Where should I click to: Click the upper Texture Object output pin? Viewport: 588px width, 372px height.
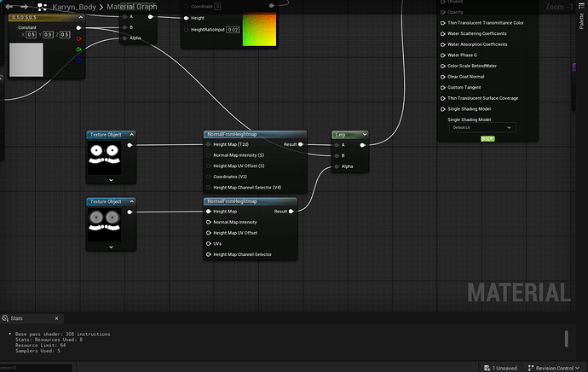tap(130, 145)
